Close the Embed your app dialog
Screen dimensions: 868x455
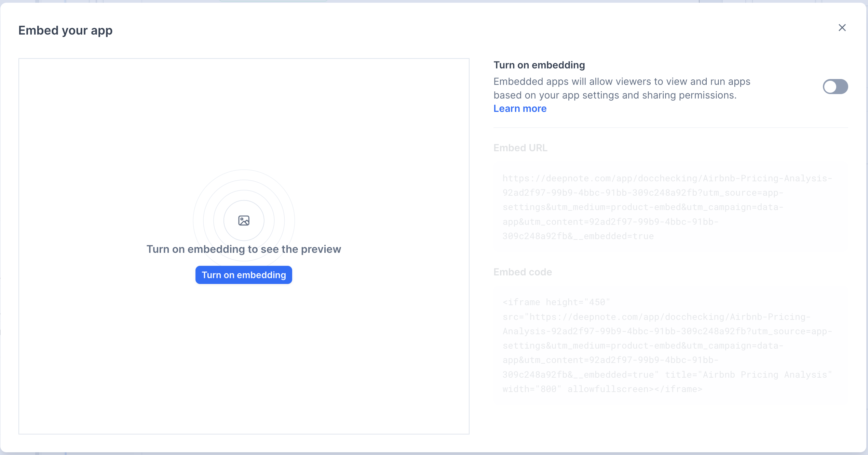(x=842, y=28)
